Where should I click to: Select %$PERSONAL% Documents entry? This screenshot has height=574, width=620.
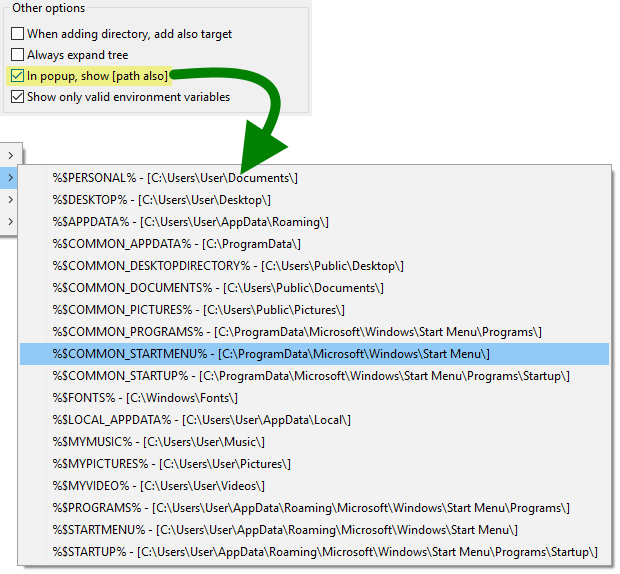click(175, 178)
